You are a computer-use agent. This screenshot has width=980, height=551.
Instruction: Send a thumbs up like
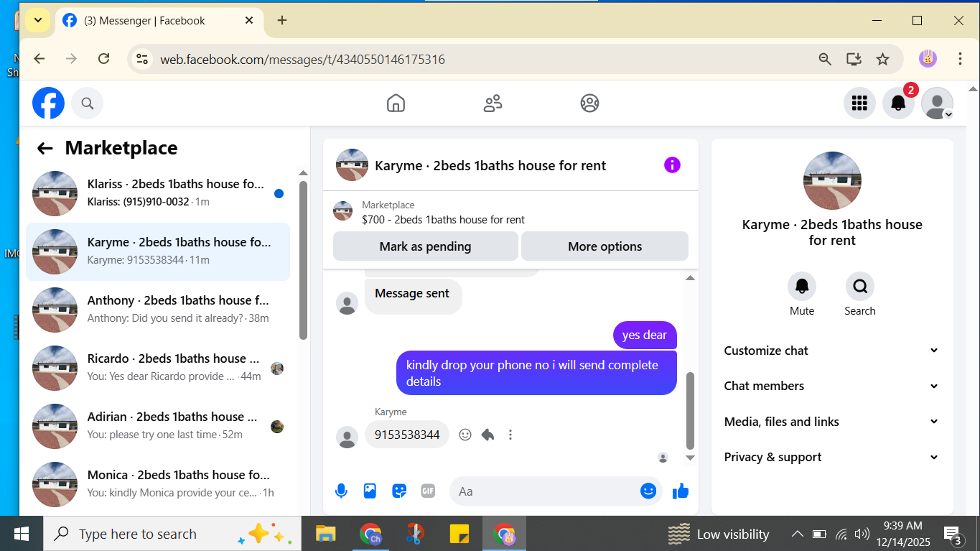[x=681, y=491]
